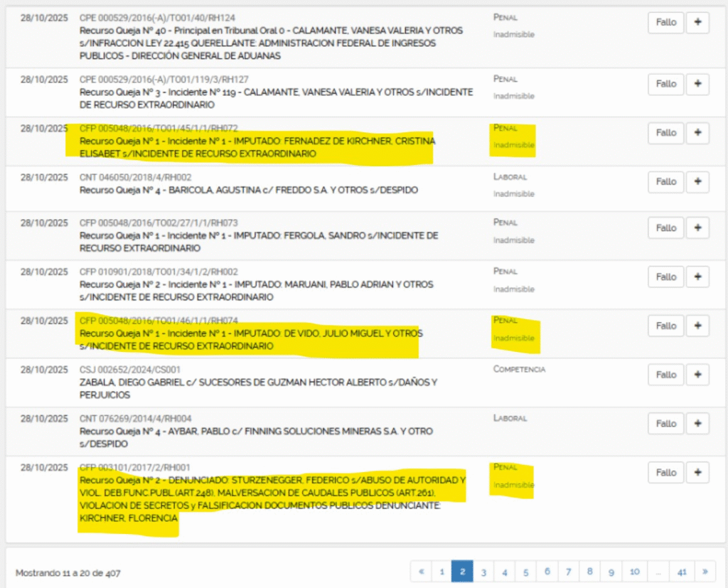Click case number CFP 003101/2017/2/RH001
Image resolution: width=728 pixels, height=588 pixels.
tap(134, 467)
